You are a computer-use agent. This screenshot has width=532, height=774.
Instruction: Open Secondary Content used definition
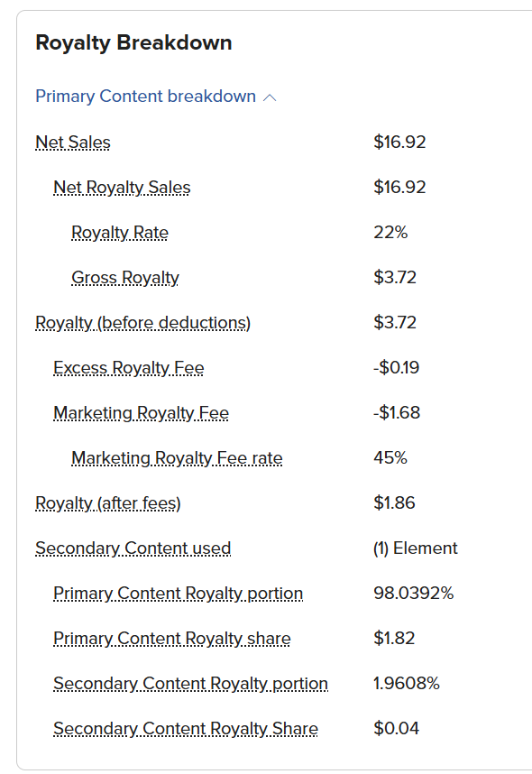133,548
